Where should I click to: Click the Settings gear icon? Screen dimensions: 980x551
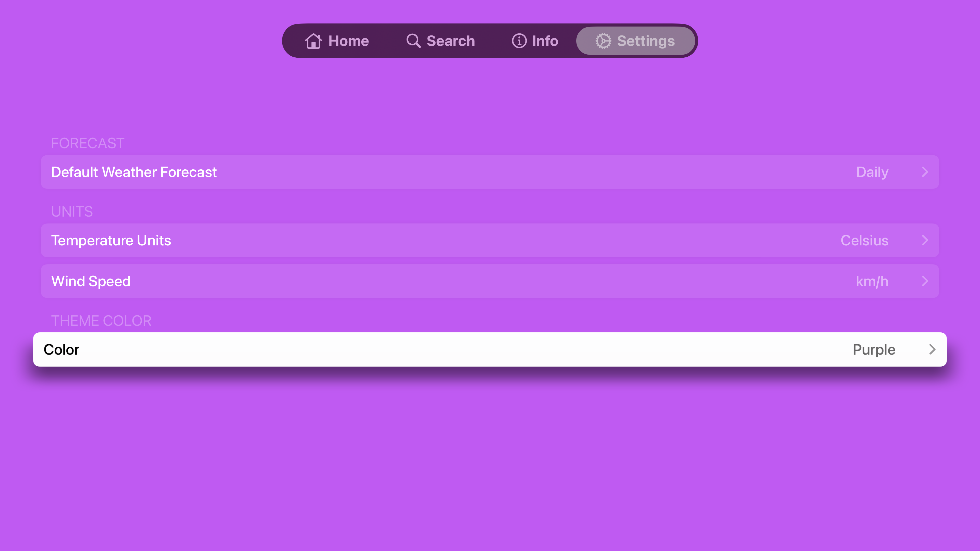pos(603,41)
